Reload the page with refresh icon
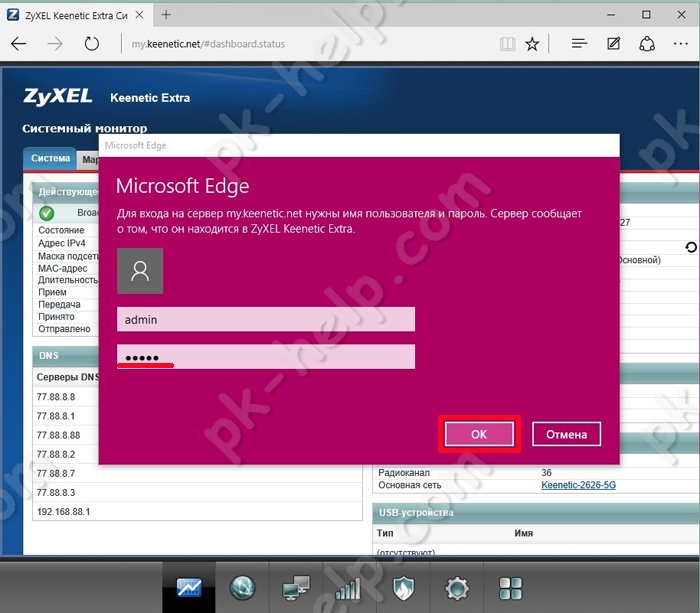700x613 pixels. [92, 44]
